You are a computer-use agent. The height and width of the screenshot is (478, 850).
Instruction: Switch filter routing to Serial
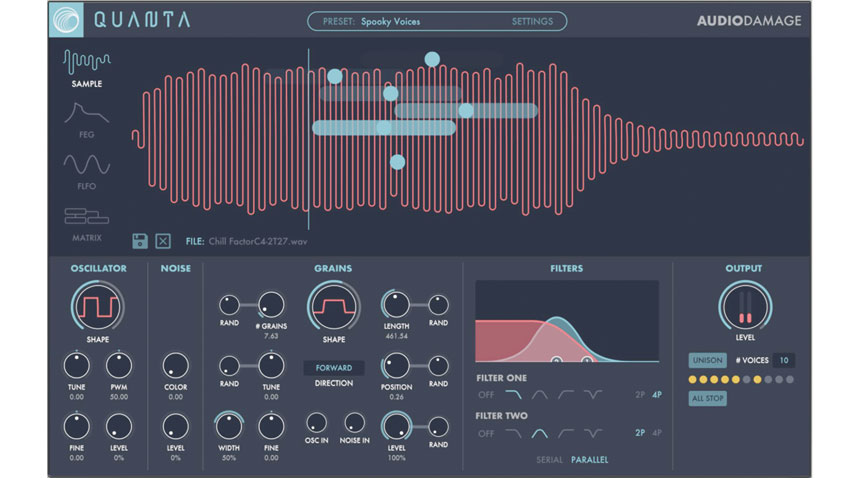[x=549, y=460]
